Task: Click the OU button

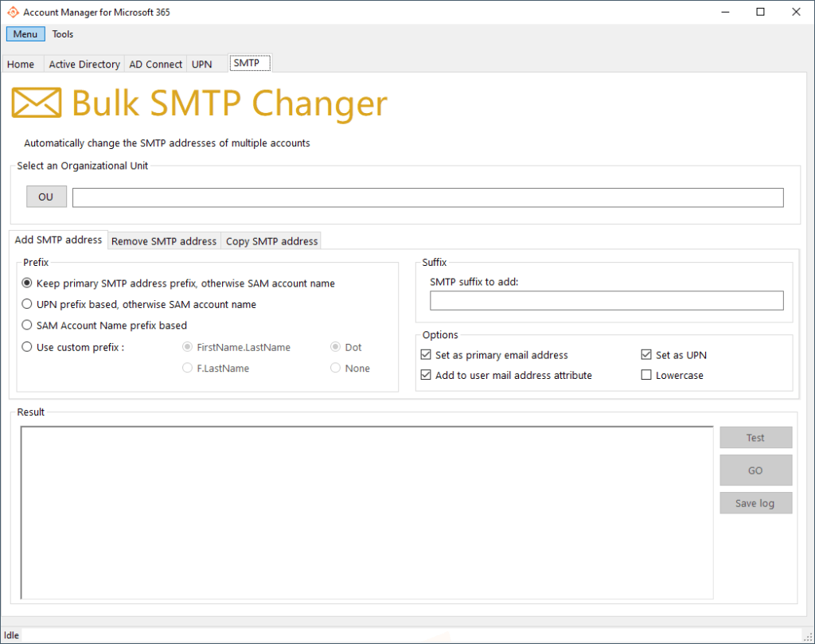Action: 46,197
